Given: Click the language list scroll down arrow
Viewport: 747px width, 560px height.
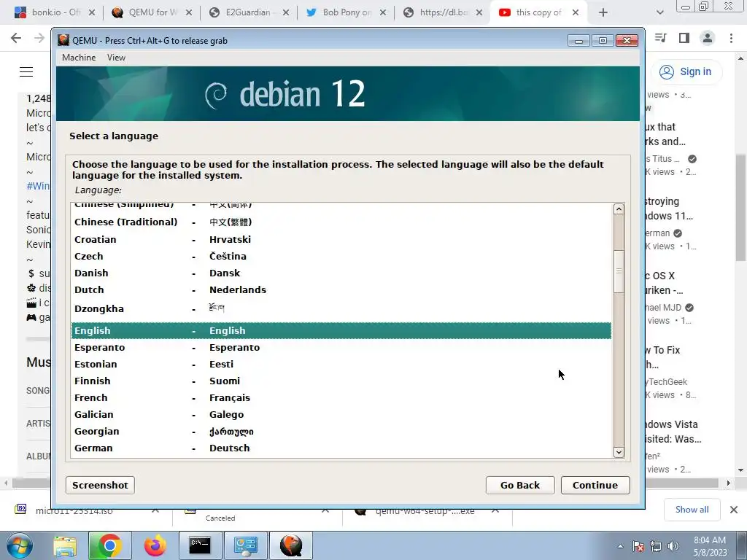Looking at the screenshot, I should (x=619, y=452).
